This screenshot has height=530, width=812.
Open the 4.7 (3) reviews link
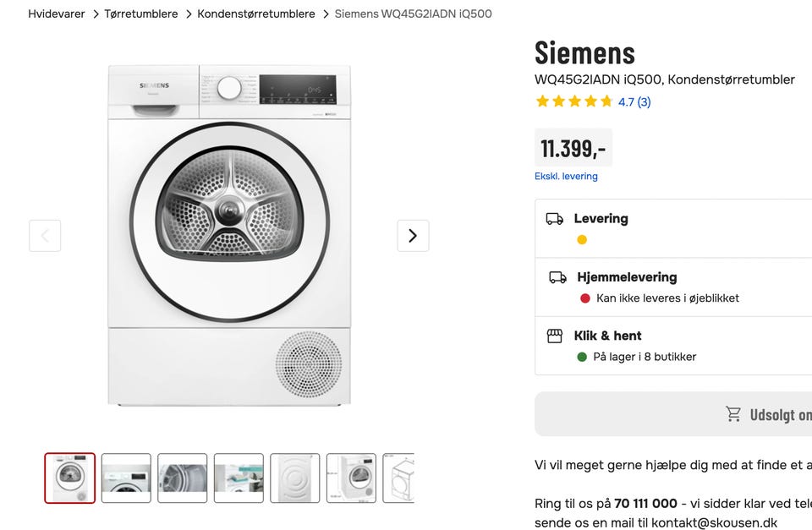pyautogui.click(x=634, y=102)
